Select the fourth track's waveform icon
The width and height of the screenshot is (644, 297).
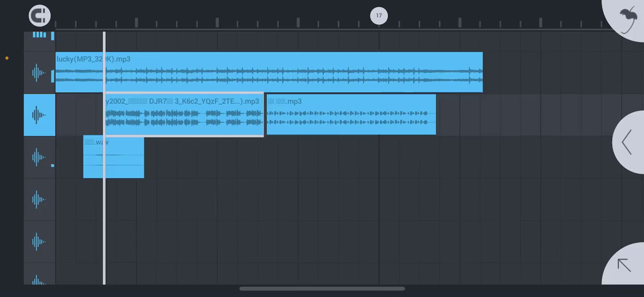pos(39,200)
